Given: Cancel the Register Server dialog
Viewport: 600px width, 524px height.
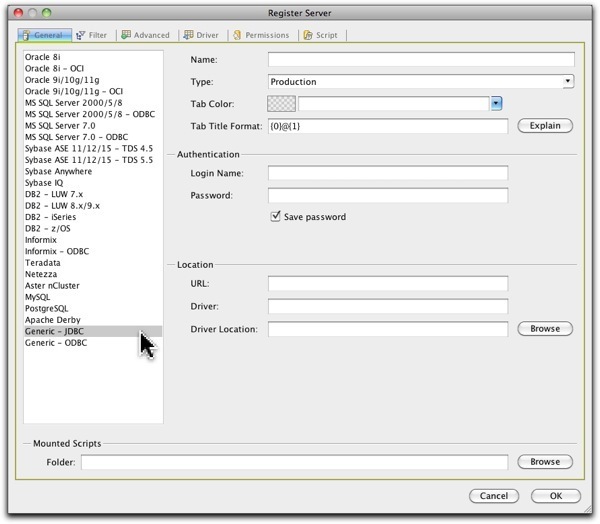Looking at the screenshot, I should (494, 496).
